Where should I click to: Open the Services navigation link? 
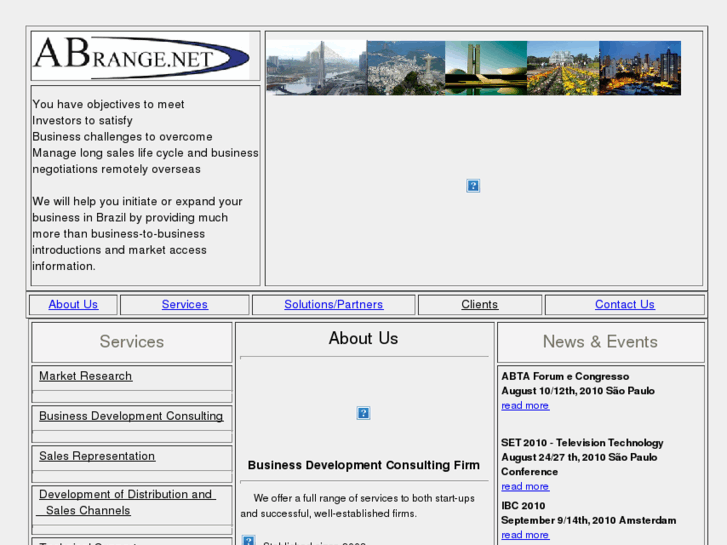[185, 304]
